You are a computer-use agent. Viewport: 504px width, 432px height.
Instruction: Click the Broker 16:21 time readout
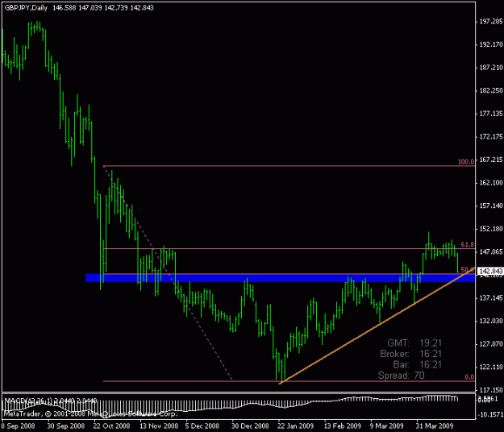pyautogui.click(x=410, y=354)
